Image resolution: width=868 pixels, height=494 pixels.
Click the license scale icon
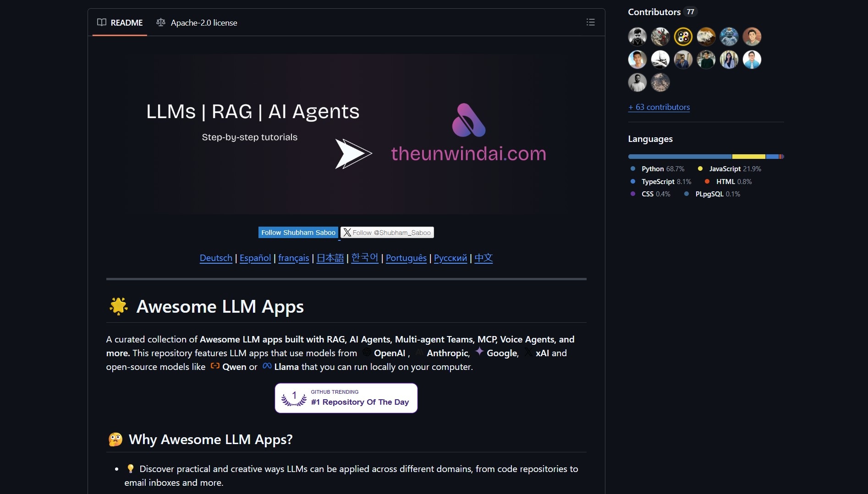161,22
